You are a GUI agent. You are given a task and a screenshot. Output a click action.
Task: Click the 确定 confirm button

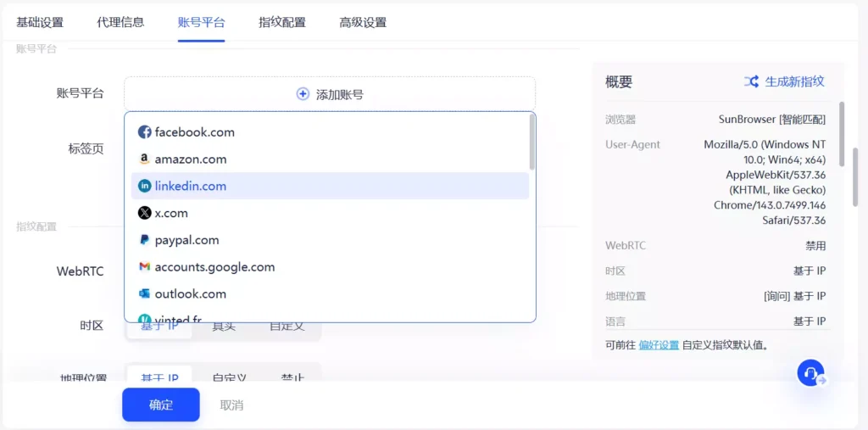coord(161,405)
